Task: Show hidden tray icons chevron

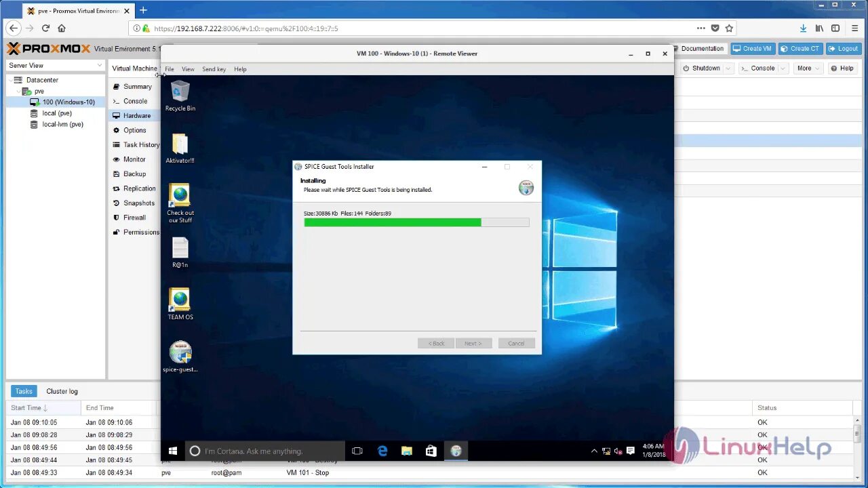Action: tap(595, 451)
